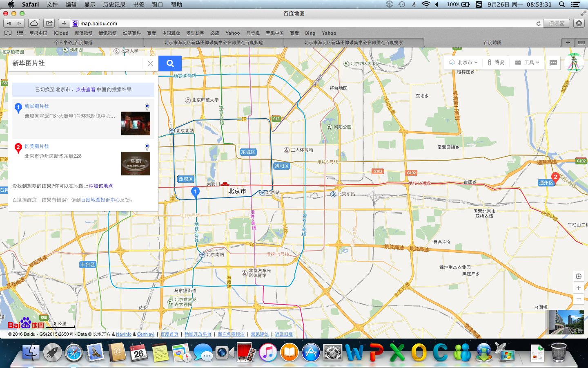Clear the search box with the X icon

[x=150, y=63]
